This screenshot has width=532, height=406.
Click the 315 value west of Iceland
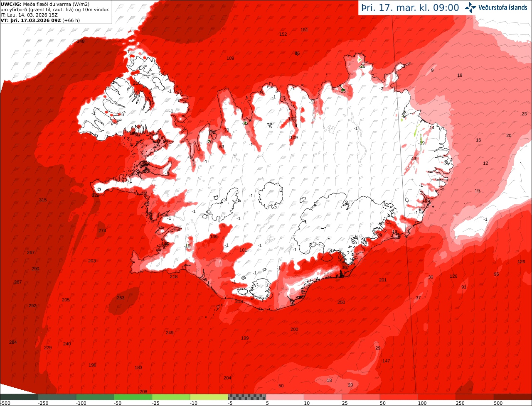coord(43,200)
